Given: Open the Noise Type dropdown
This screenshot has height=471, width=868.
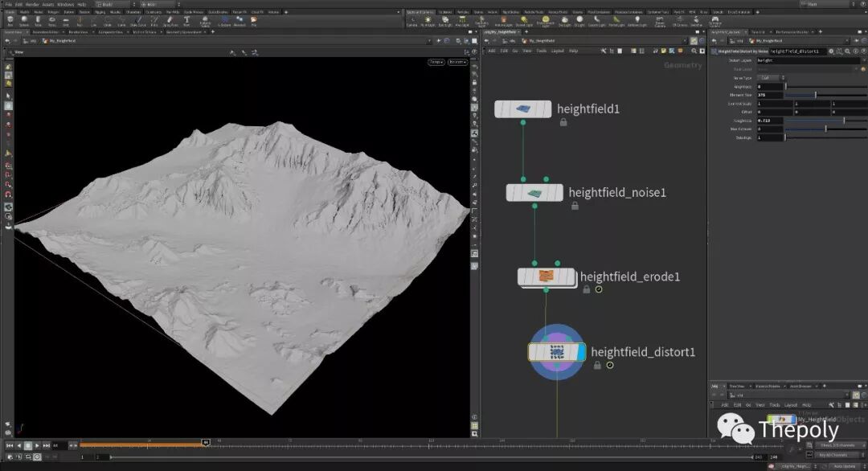Looking at the screenshot, I should click(x=769, y=77).
